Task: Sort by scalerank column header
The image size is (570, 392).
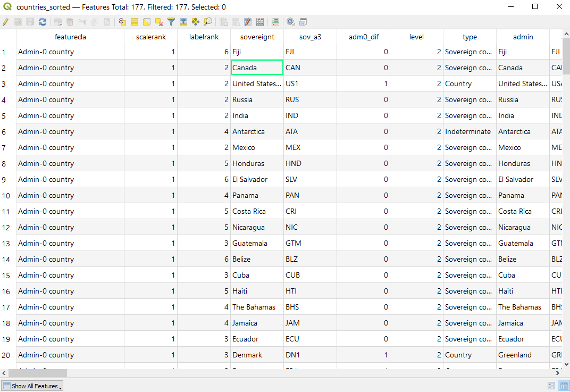Action: click(151, 37)
